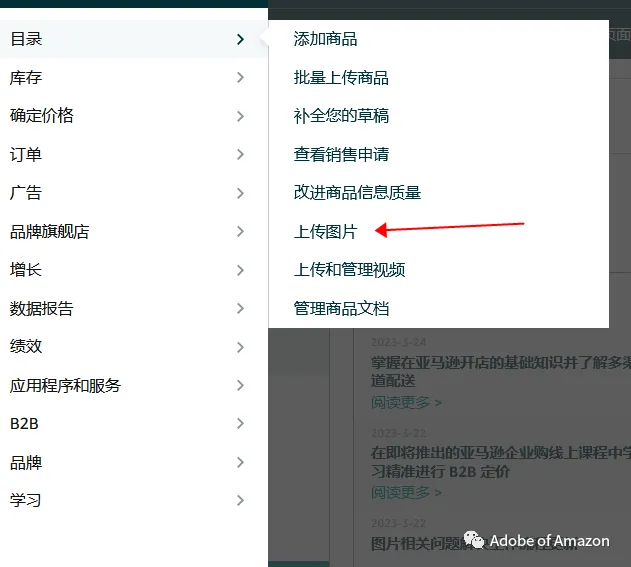
Task: Open the 订单 menu item
Action: pos(134,155)
